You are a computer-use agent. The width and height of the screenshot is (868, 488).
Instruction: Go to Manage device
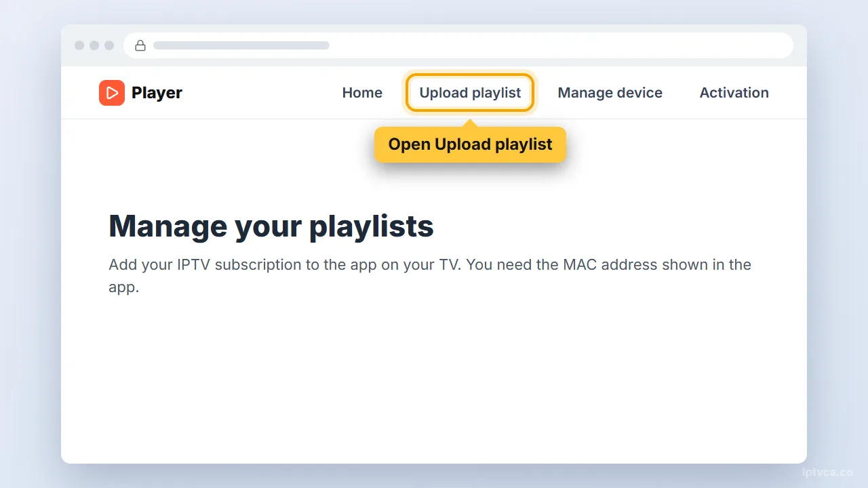(610, 93)
